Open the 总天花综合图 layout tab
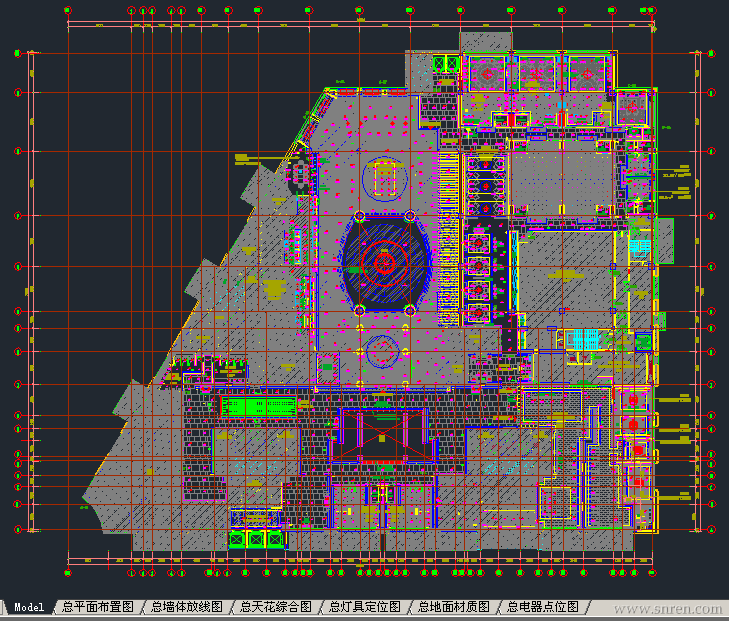Viewport: 729px width, 621px height. pos(276,607)
